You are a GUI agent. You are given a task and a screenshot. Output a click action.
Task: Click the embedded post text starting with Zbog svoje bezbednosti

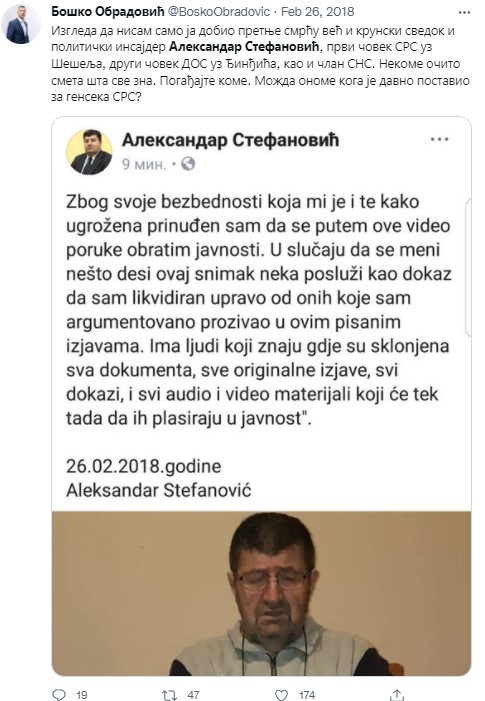258,310
